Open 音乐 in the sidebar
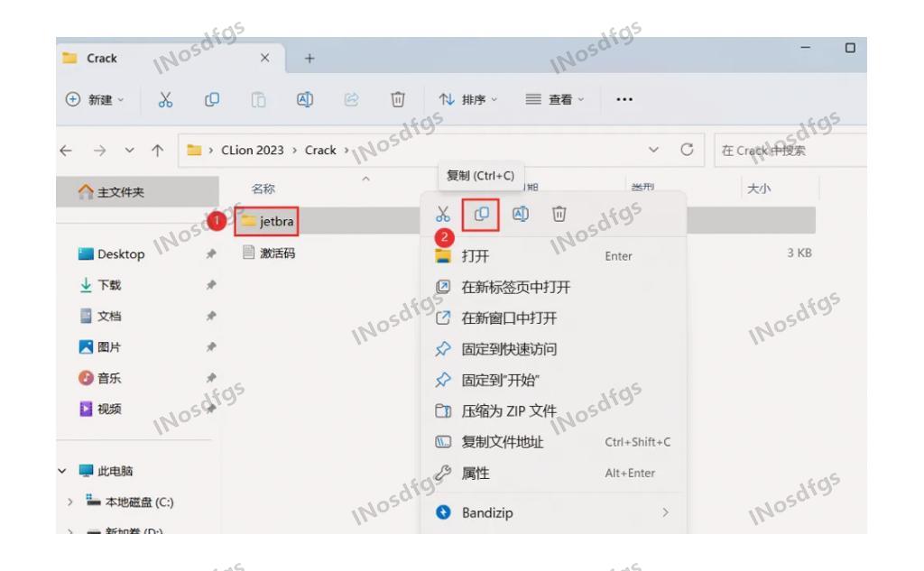The image size is (924, 571). click(99, 378)
